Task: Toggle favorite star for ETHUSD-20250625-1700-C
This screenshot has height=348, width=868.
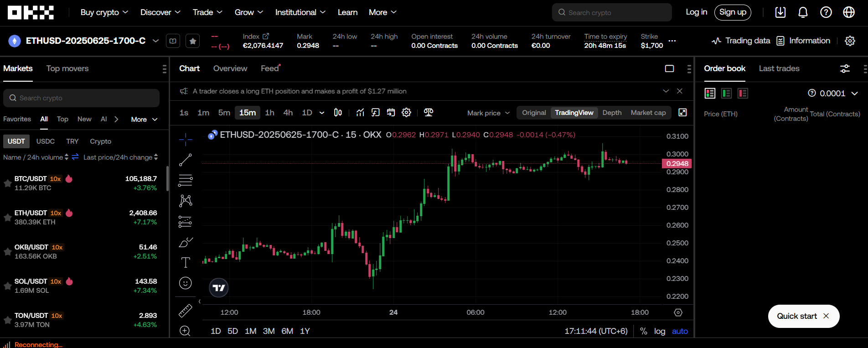Action: 193,41
